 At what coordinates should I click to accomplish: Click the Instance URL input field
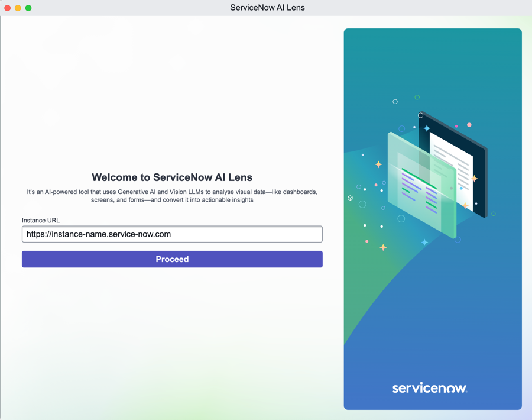(172, 234)
